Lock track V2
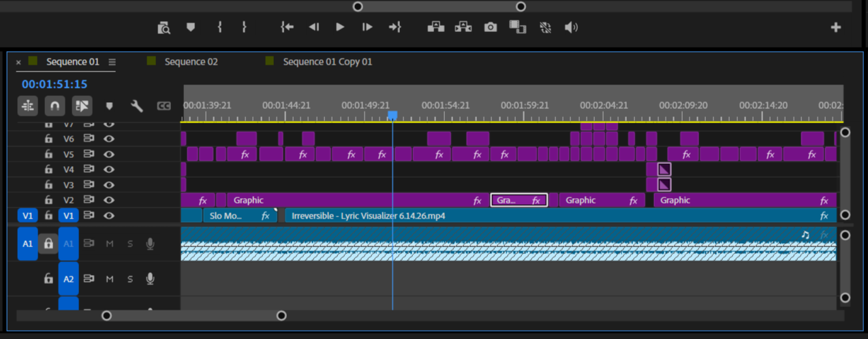The height and width of the screenshot is (339, 868). click(48, 200)
